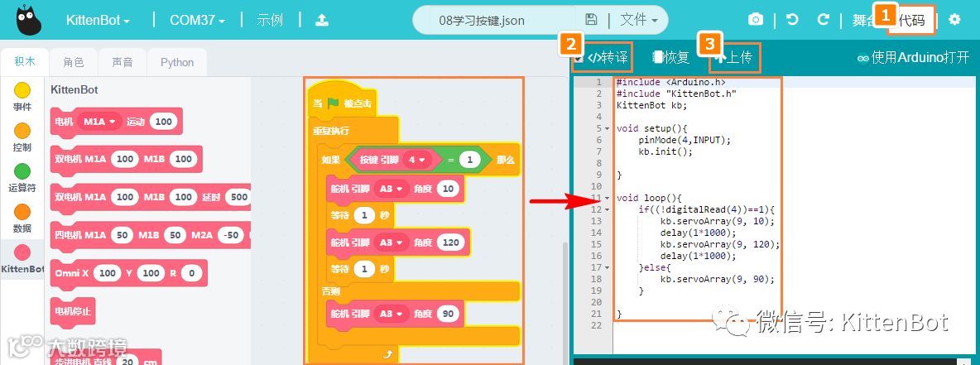Click the save floppy disk icon
This screenshot has width=980, height=365.
point(591,20)
